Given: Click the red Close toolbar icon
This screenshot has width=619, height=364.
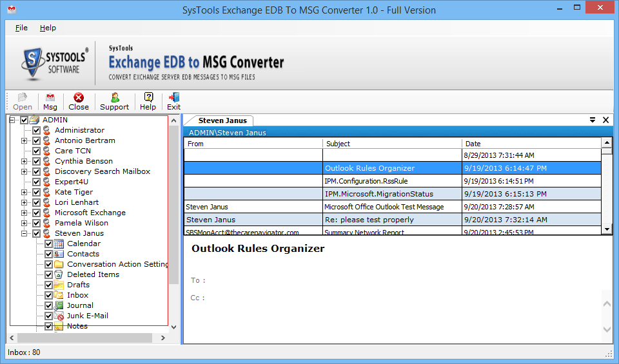Looking at the screenshot, I should tap(79, 97).
